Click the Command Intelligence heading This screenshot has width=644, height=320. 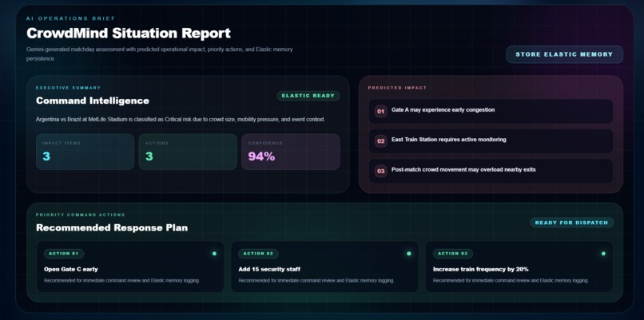coord(93,101)
